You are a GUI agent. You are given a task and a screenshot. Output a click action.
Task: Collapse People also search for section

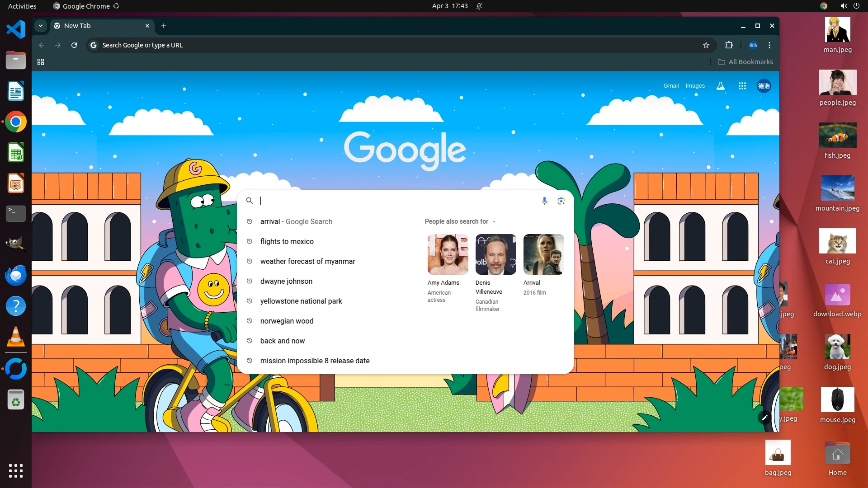(x=494, y=222)
